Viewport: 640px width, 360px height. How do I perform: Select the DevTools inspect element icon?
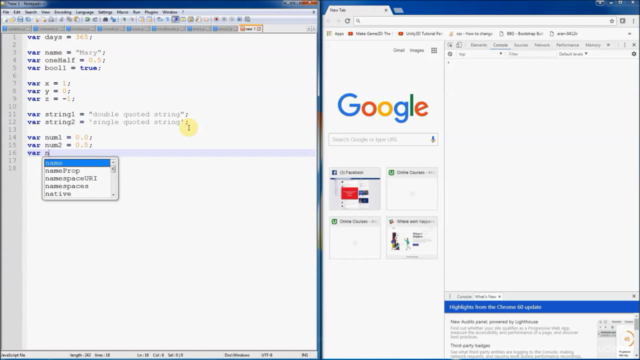coord(450,45)
